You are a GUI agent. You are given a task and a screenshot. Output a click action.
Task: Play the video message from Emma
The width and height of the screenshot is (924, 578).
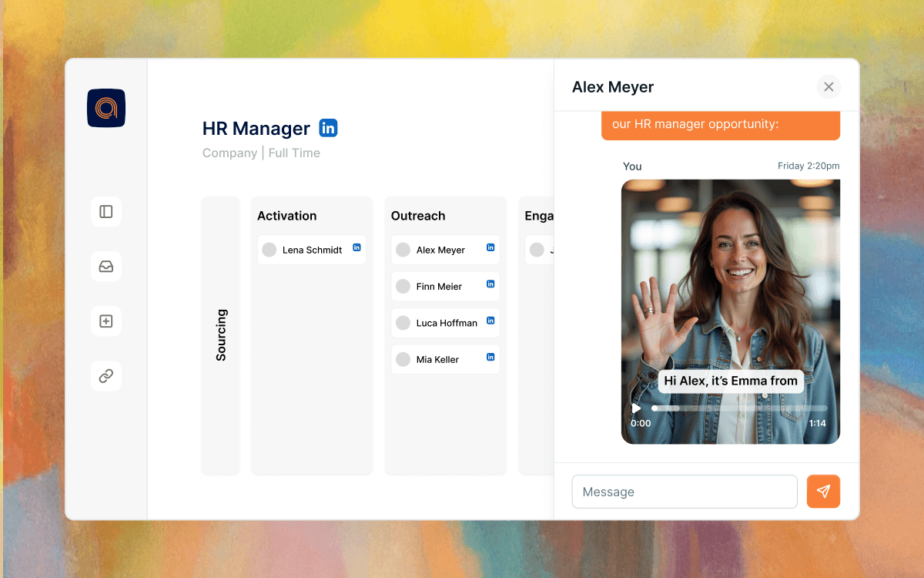click(x=636, y=408)
